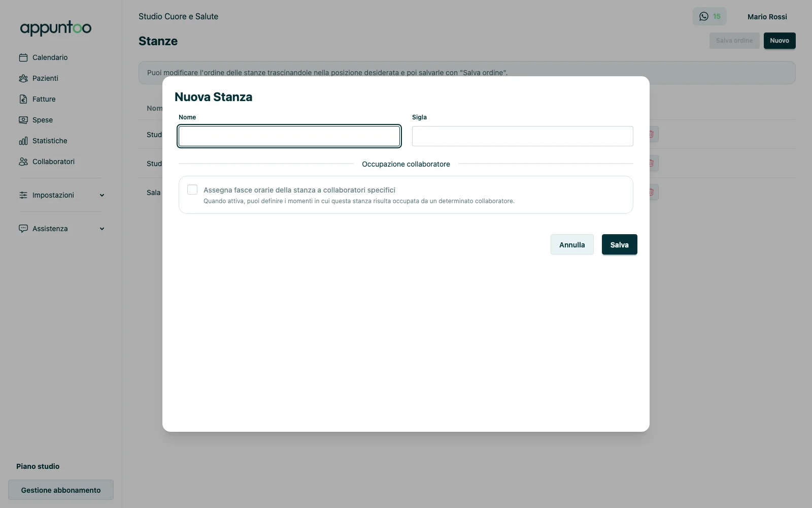Open Mario Rossi user menu
The height and width of the screenshot is (508, 812).
pyautogui.click(x=767, y=17)
